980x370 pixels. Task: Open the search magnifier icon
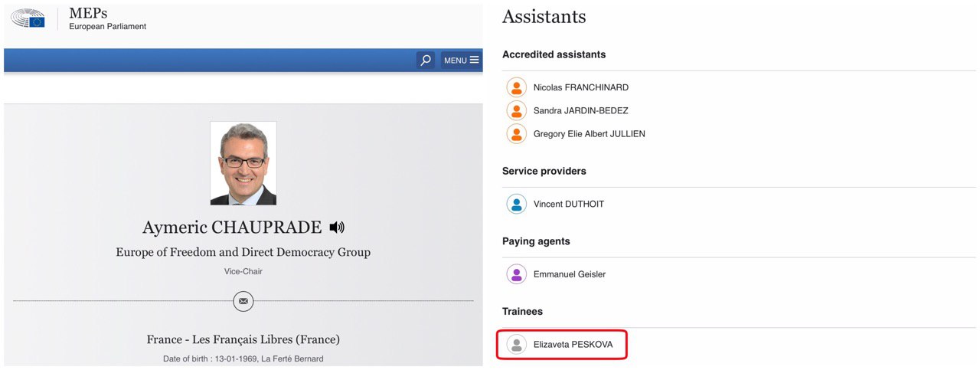[426, 60]
